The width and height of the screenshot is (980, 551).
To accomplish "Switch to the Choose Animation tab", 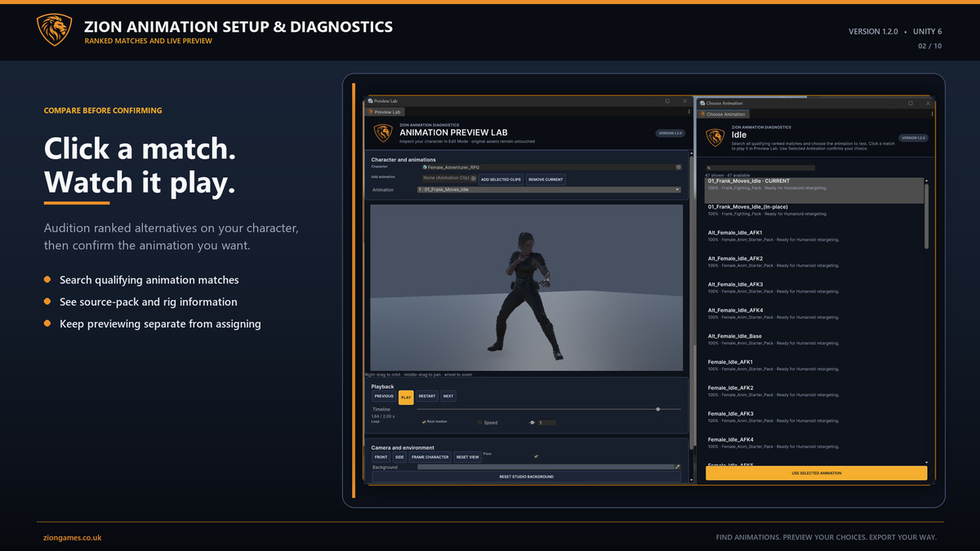I will [723, 114].
